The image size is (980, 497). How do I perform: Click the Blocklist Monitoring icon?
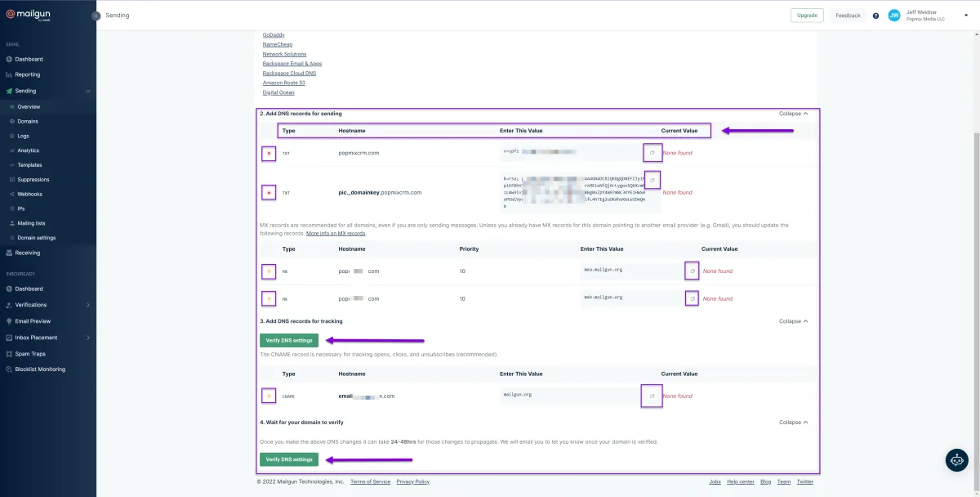[9, 369]
